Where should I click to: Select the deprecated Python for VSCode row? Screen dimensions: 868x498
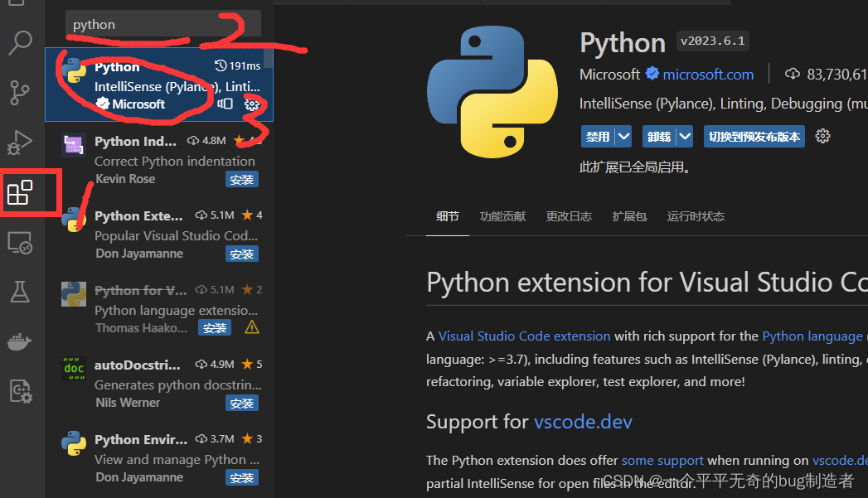tap(159, 309)
